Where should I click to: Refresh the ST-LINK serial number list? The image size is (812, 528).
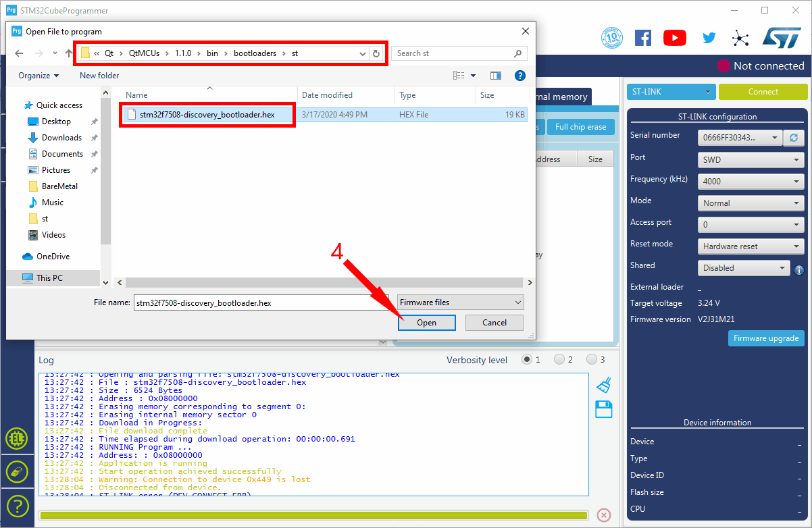coord(793,138)
